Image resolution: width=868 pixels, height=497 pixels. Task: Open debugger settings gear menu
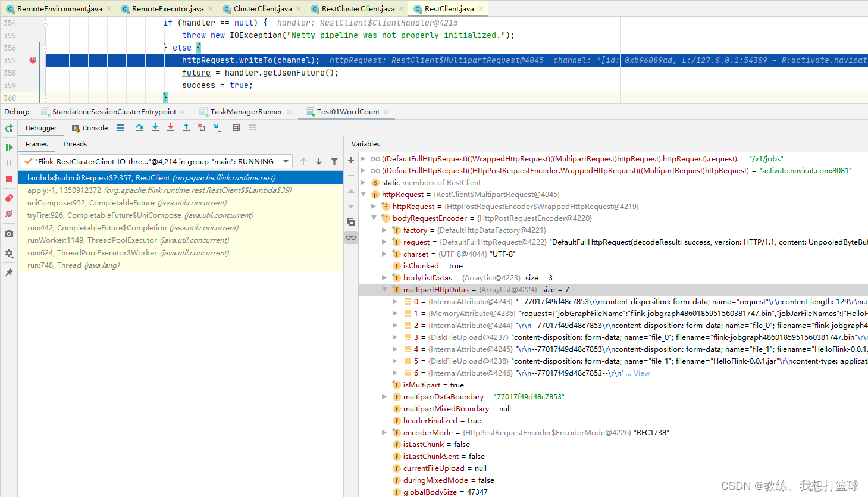9,253
